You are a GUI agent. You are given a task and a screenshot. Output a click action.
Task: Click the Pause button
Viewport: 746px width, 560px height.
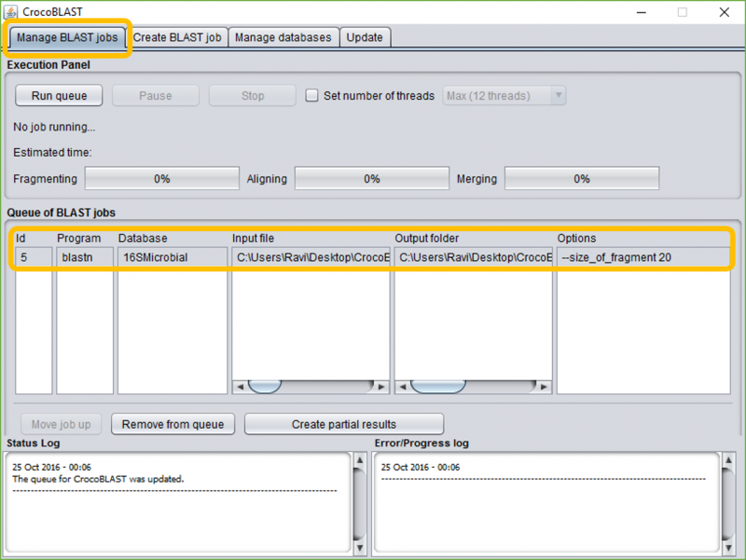pyautogui.click(x=156, y=96)
